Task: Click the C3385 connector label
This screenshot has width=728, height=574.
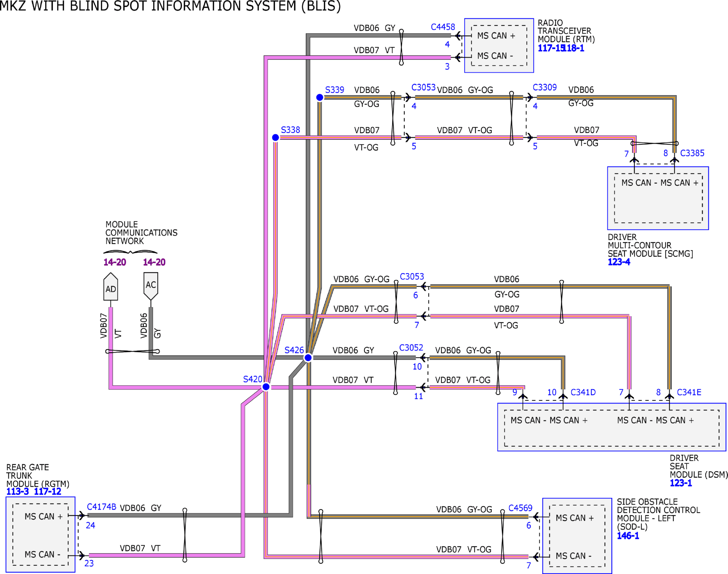Action: [692, 153]
